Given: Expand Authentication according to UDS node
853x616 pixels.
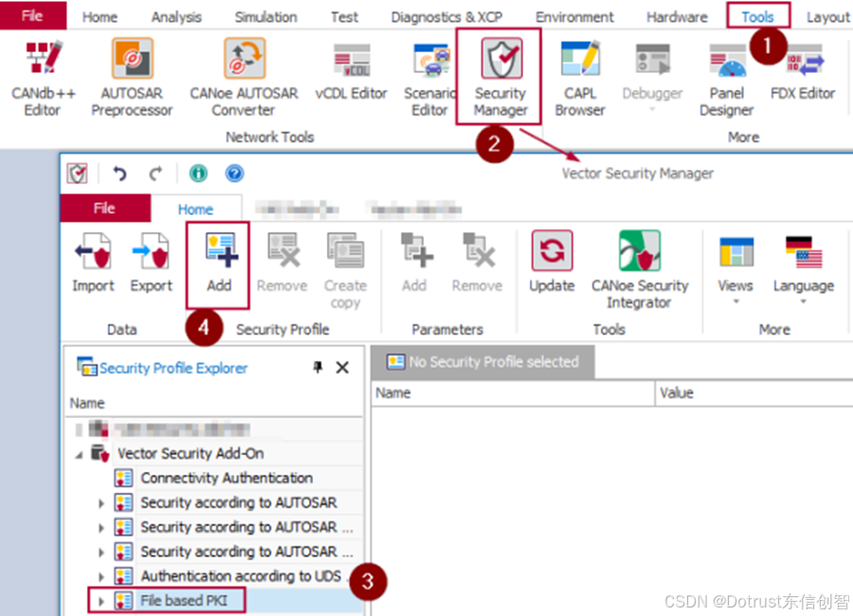Looking at the screenshot, I should pyautogui.click(x=100, y=576).
